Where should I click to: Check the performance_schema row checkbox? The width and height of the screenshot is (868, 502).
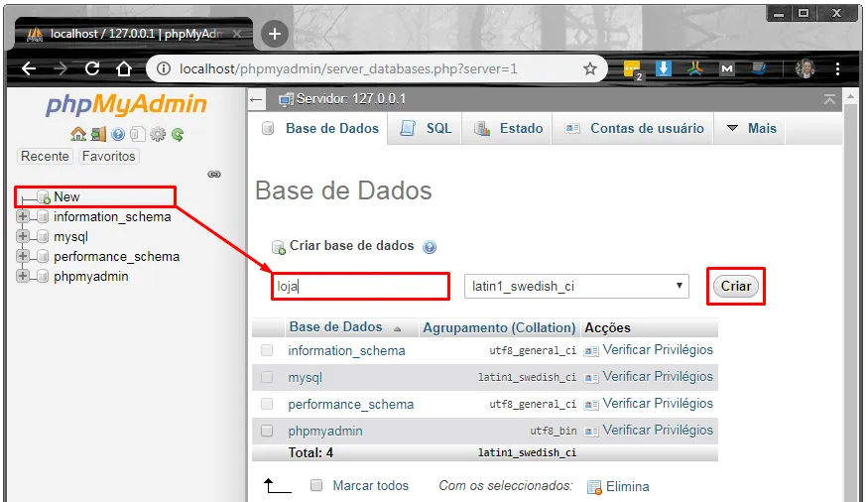(x=267, y=404)
